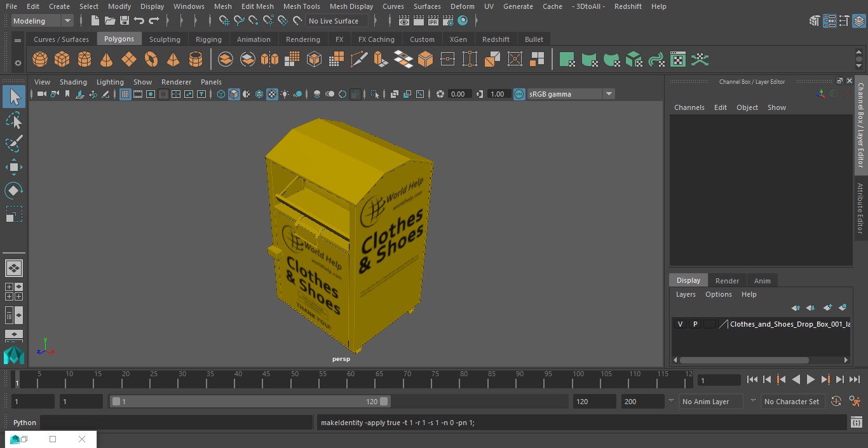Toggle the viewport grid display
This screenshot has width=868, height=448.
pyautogui.click(x=125, y=94)
